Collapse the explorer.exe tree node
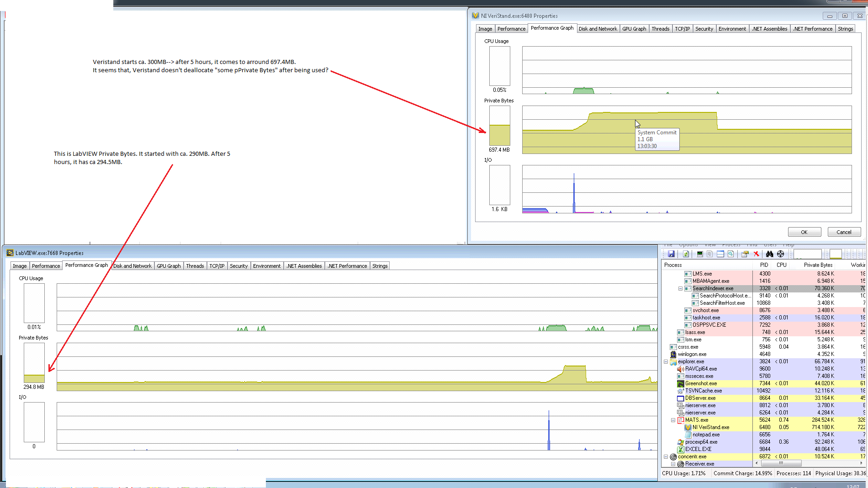Image resolution: width=868 pixels, height=488 pixels. pos(666,361)
